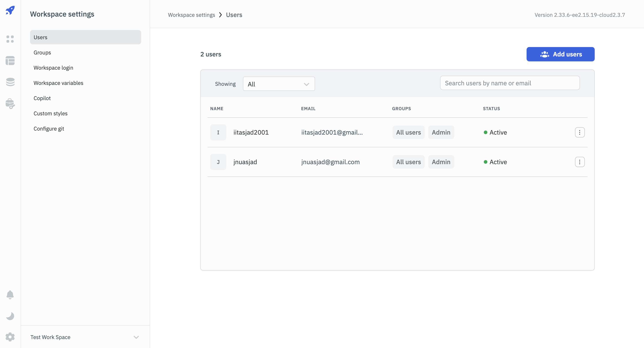Click Workspace login in settings sidebar

(x=53, y=67)
